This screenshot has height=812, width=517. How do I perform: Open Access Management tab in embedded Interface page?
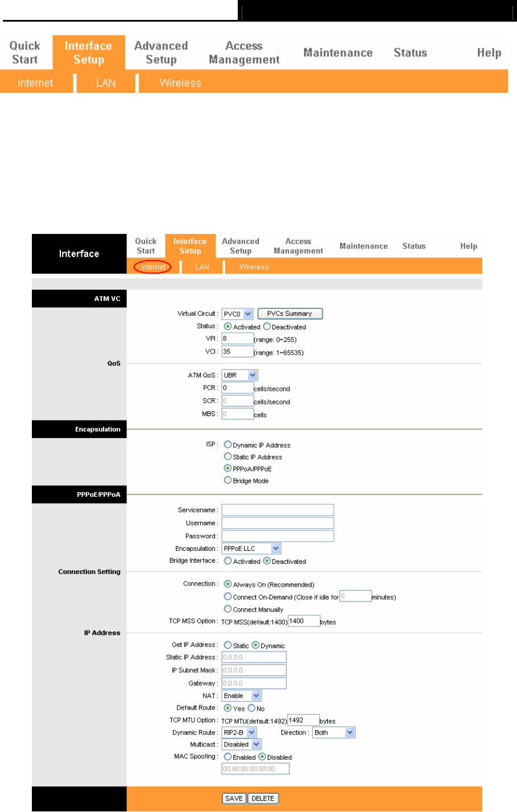pos(298,246)
